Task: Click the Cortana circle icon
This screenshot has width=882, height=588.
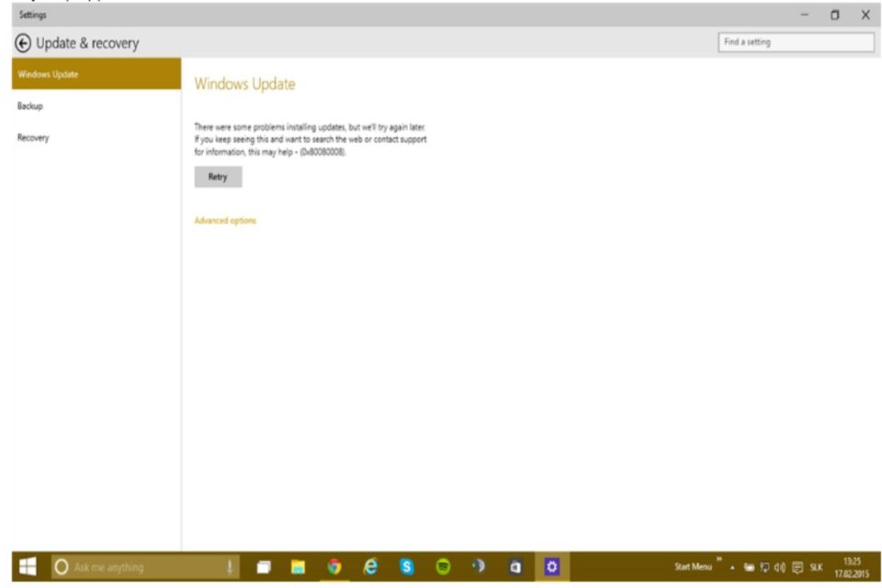Action: click(62, 567)
